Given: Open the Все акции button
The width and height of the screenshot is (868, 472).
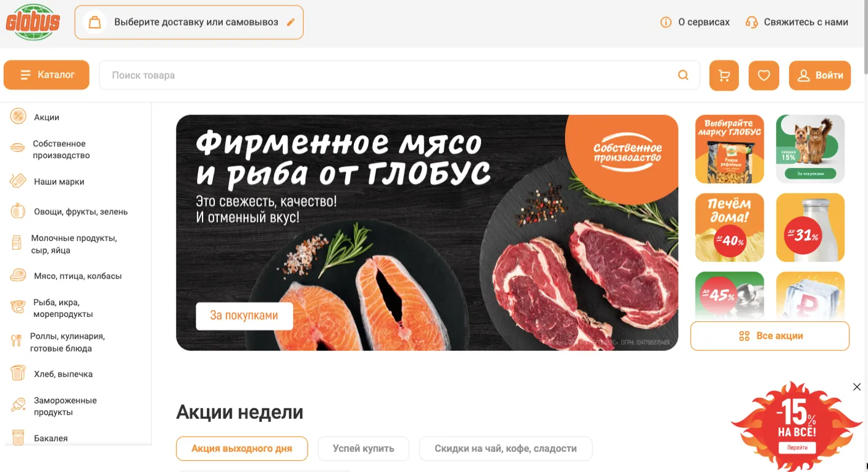Looking at the screenshot, I should (x=770, y=336).
